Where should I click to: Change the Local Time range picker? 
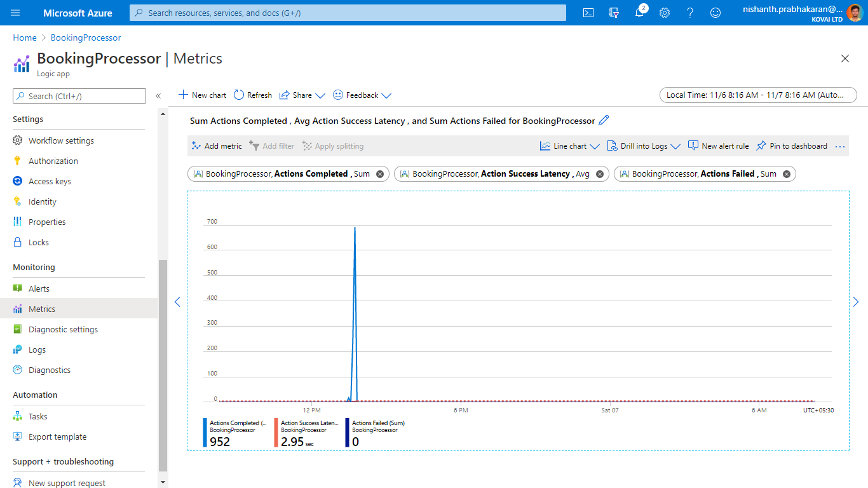(759, 95)
